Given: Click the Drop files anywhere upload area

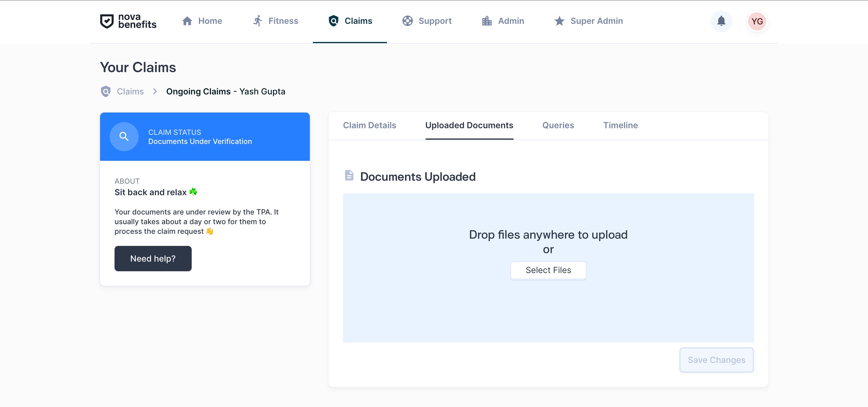Looking at the screenshot, I should pyautogui.click(x=548, y=268).
